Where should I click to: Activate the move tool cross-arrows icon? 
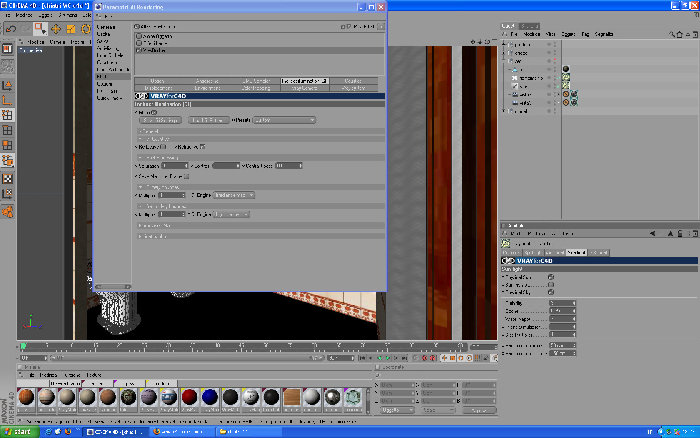(56, 29)
